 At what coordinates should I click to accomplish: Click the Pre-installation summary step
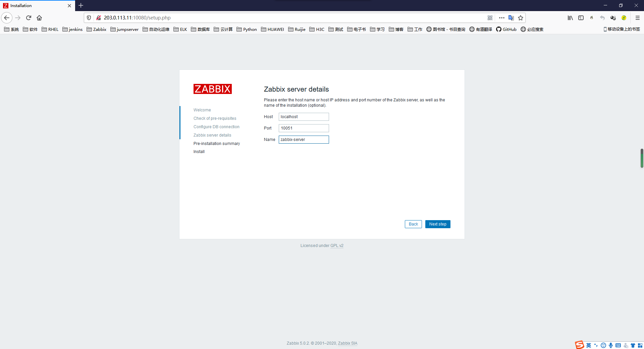tap(217, 144)
